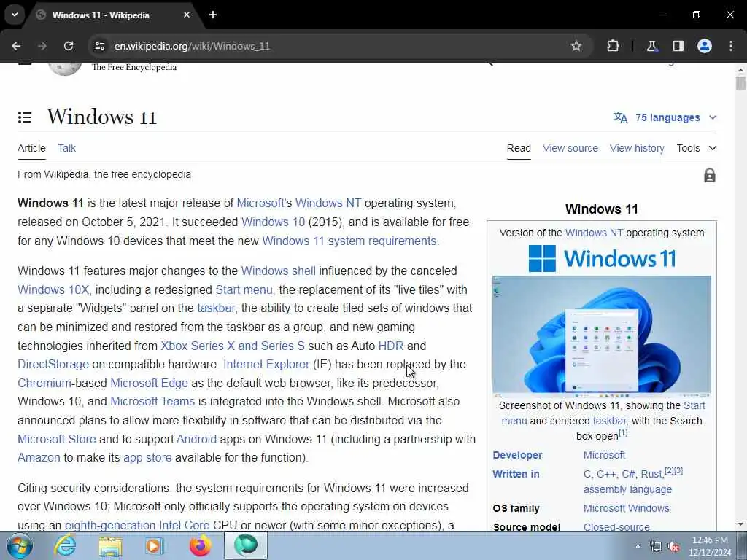The height and width of the screenshot is (560, 747).
Task: Launch Windows Media Player from taskbar
Action: pos(154,545)
